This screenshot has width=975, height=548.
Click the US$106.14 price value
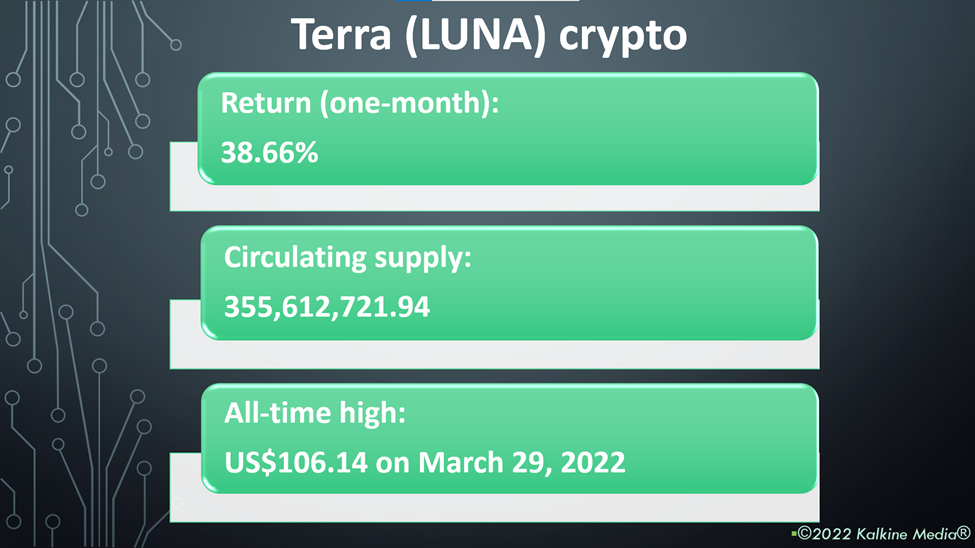click(295, 463)
